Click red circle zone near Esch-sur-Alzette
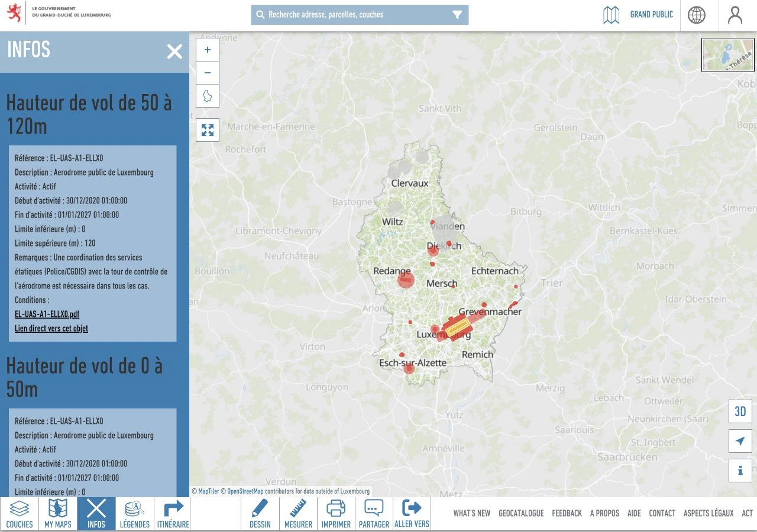The width and height of the screenshot is (757, 532). [x=409, y=369]
